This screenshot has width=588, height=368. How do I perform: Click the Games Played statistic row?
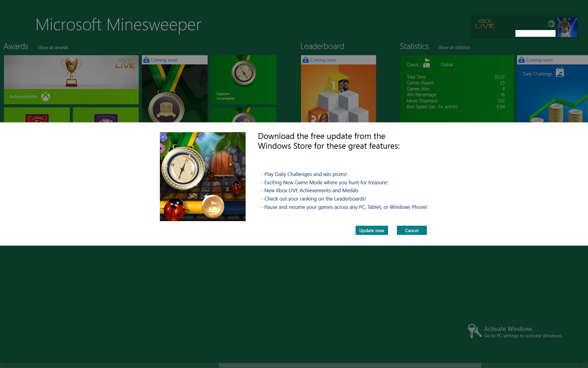click(x=456, y=83)
